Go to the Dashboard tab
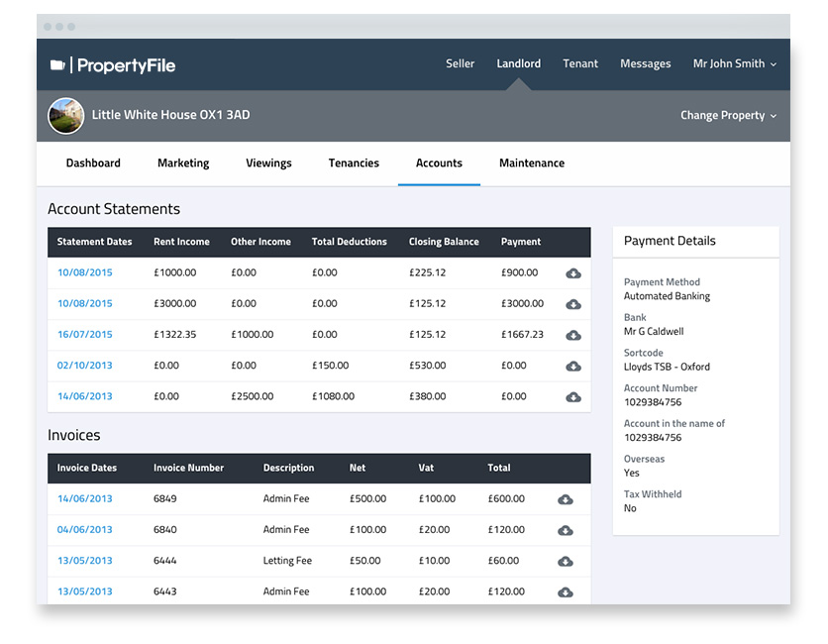This screenshot has width=828, height=644. click(x=93, y=163)
